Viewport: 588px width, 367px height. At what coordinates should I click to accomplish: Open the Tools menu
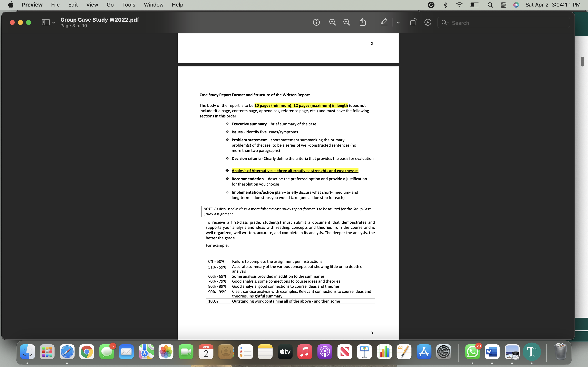[129, 5]
